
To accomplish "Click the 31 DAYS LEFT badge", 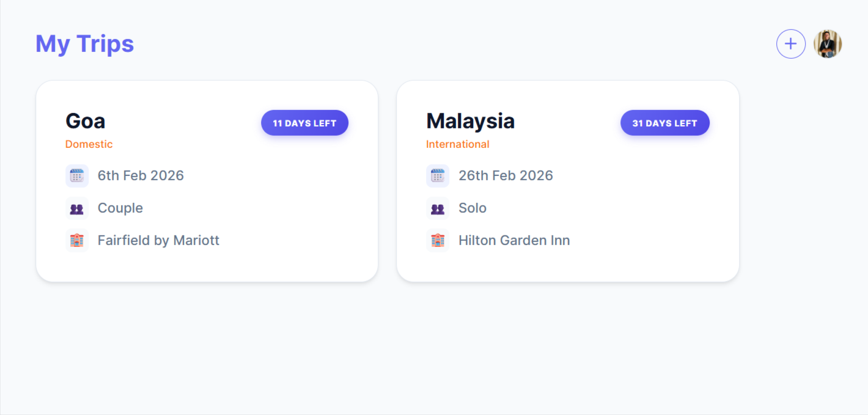I will [665, 122].
